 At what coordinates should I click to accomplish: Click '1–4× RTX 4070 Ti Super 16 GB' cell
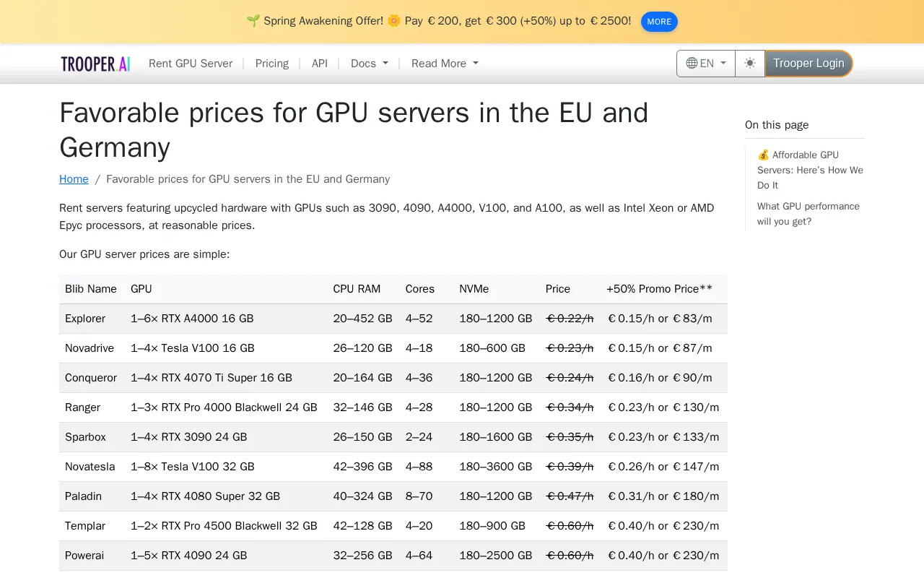coord(212,378)
